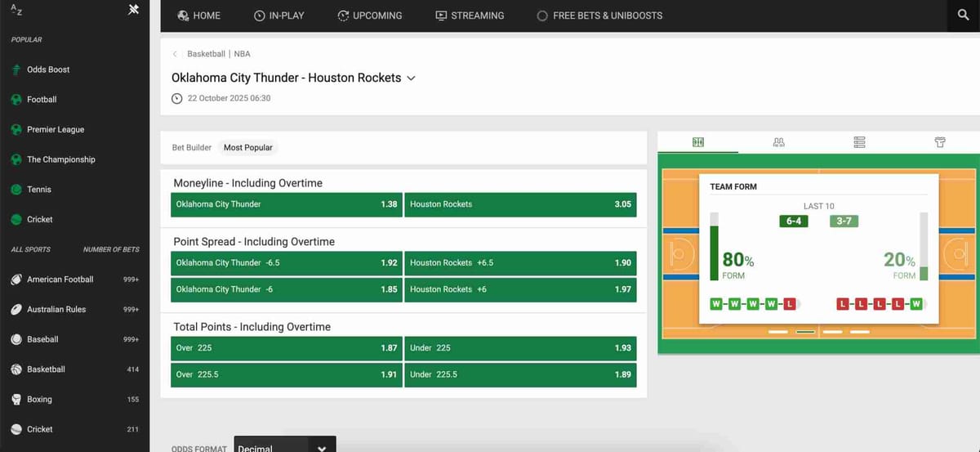Viewport: 980px width, 452px height.
Task: Select the head-to-head players stats tab
Action: (x=778, y=142)
